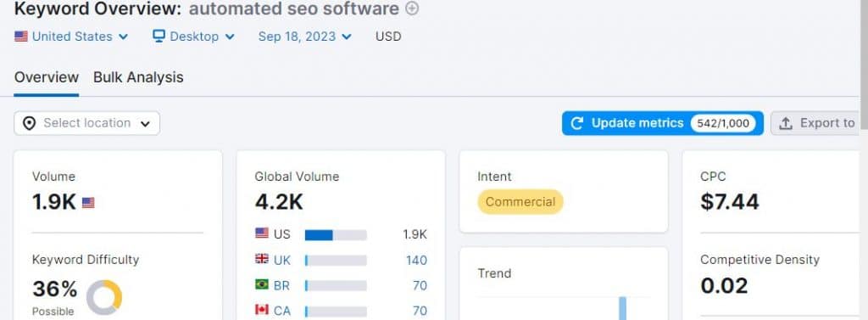Click the refresh icon in Update metrics
The width and height of the screenshot is (868, 320).
click(x=576, y=123)
